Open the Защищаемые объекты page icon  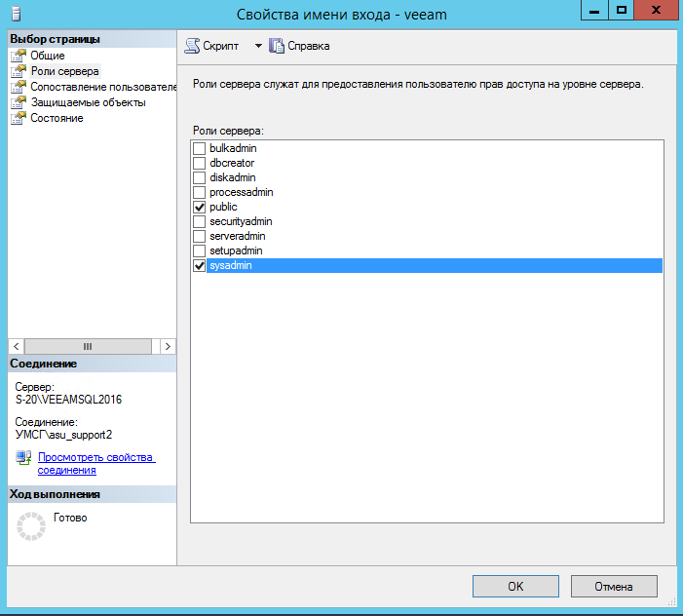pyautogui.click(x=18, y=103)
